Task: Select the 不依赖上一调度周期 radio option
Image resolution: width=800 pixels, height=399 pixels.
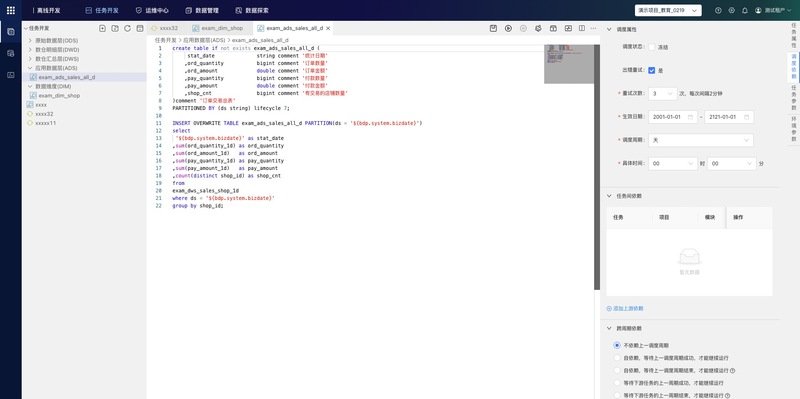Action: click(x=617, y=345)
